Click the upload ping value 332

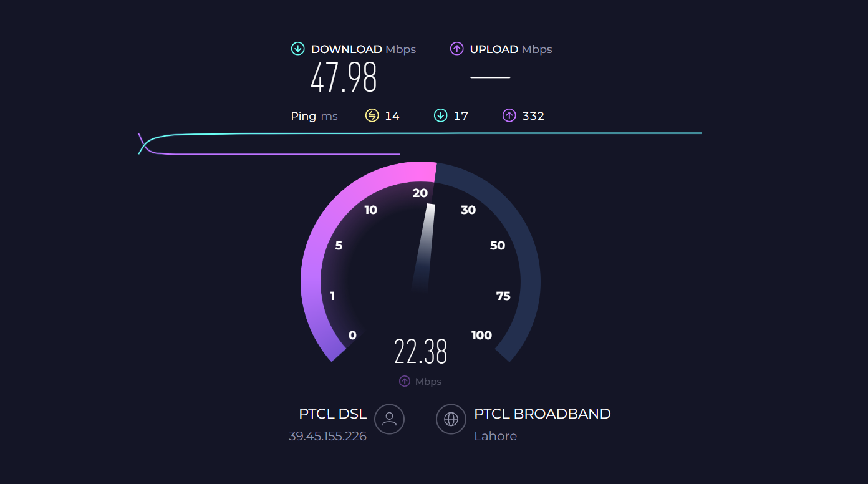pos(533,116)
